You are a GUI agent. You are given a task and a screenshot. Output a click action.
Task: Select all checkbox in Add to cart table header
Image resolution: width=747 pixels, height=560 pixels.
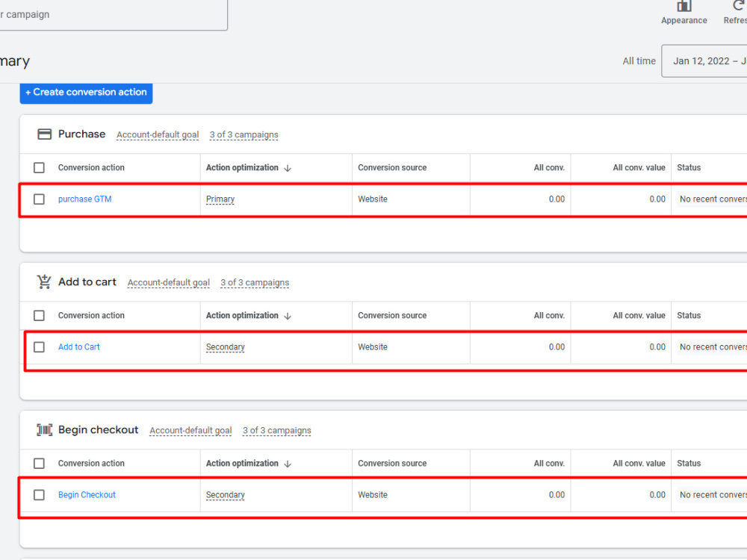tap(39, 315)
